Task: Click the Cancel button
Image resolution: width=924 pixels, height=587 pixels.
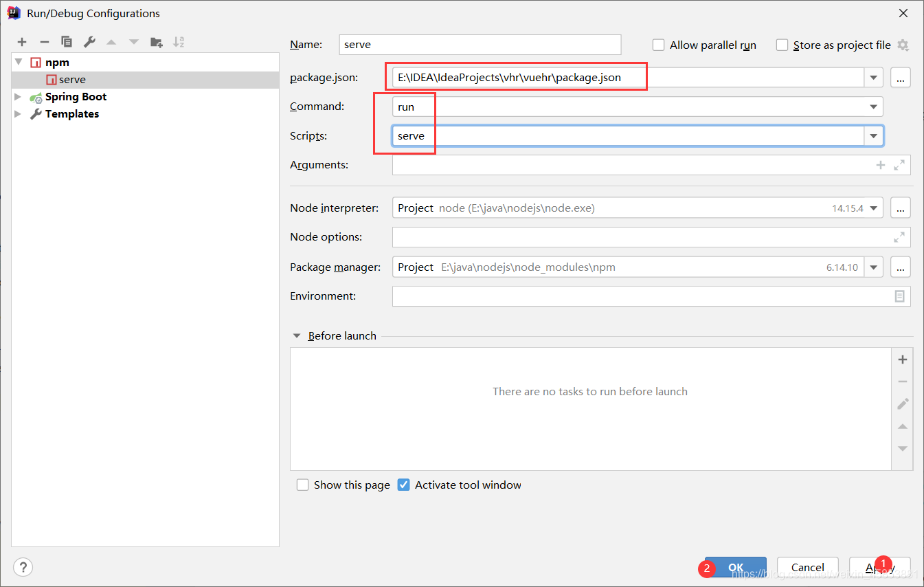Action: pos(808,567)
